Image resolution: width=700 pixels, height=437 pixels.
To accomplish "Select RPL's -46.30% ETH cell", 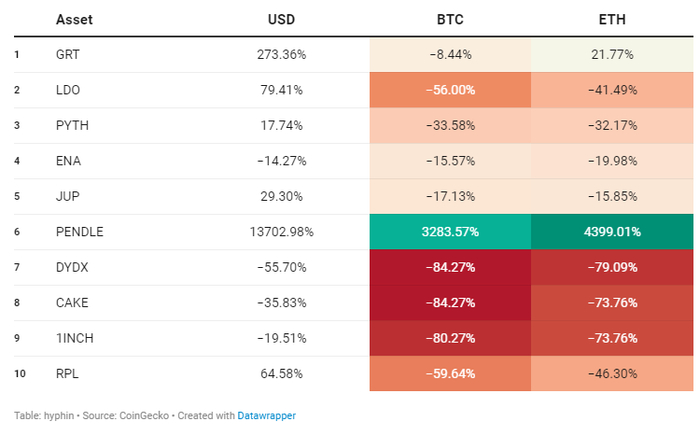I will (612, 374).
